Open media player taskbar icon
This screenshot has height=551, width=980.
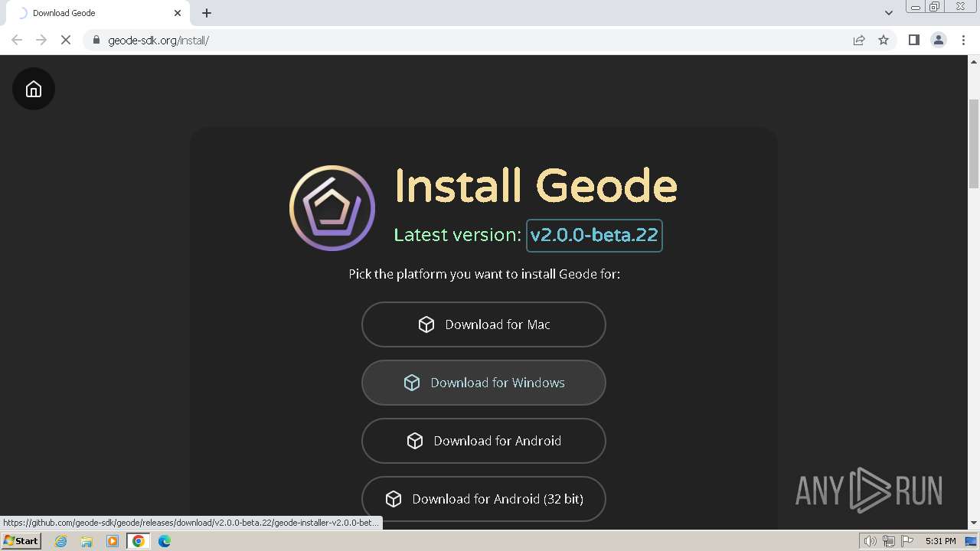click(x=113, y=541)
